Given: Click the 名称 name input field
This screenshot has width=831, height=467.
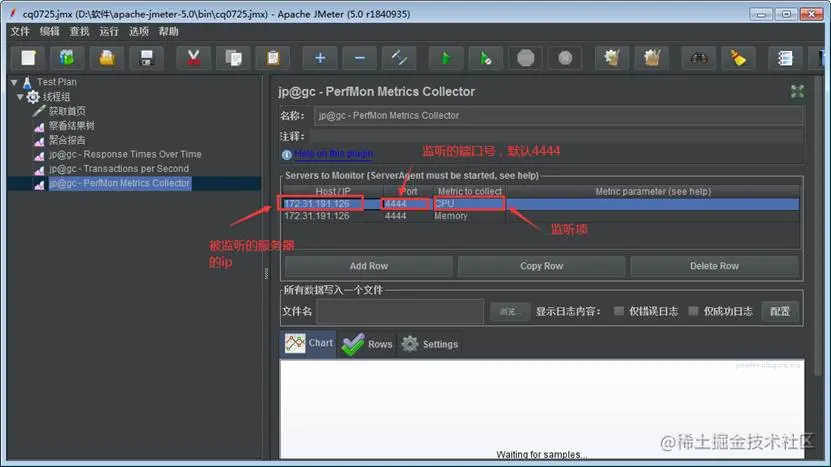Looking at the screenshot, I should click(558, 116).
